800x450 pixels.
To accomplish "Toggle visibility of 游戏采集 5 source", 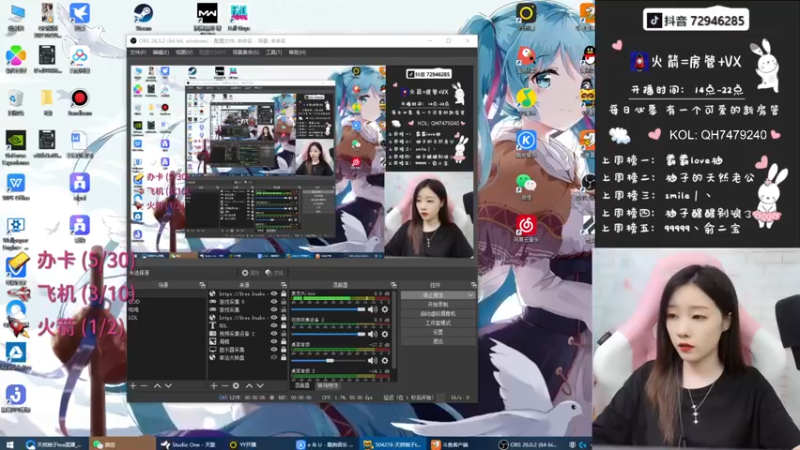I will [x=274, y=302].
